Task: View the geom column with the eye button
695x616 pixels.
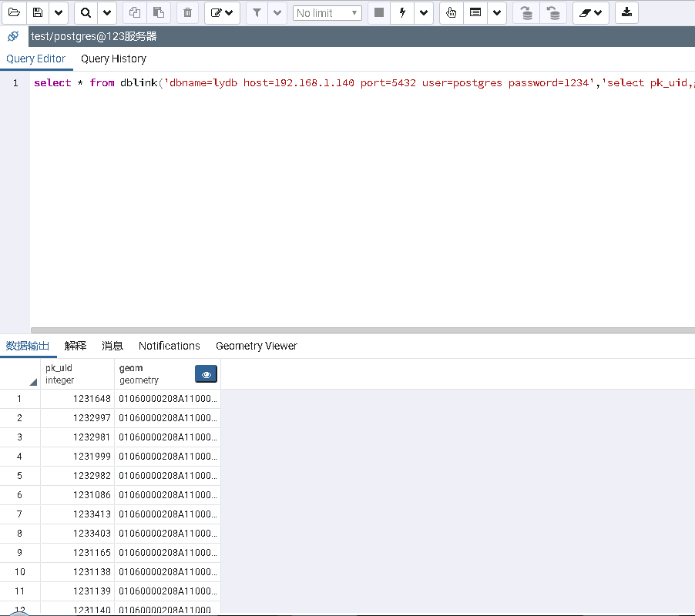Action: tap(206, 373)
